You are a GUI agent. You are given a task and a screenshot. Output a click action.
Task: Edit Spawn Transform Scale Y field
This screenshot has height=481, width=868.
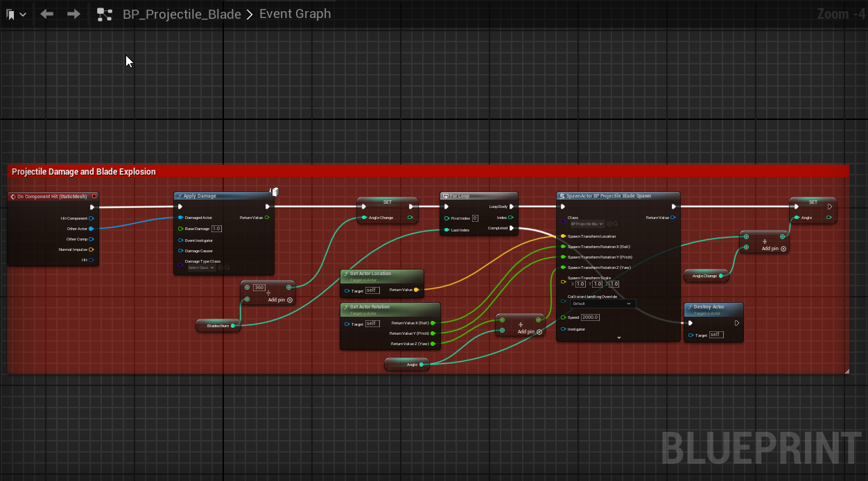597,284
